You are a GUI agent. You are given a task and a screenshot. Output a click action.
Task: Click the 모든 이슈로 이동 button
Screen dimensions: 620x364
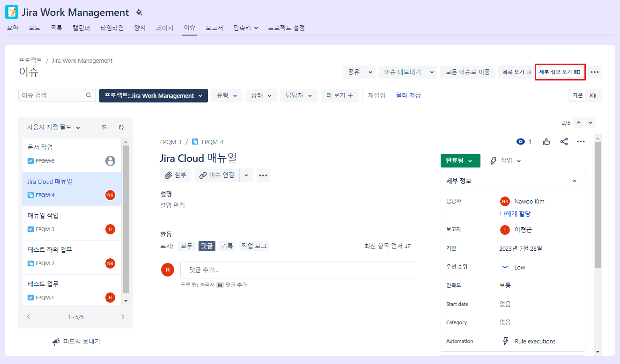(467, 72)
